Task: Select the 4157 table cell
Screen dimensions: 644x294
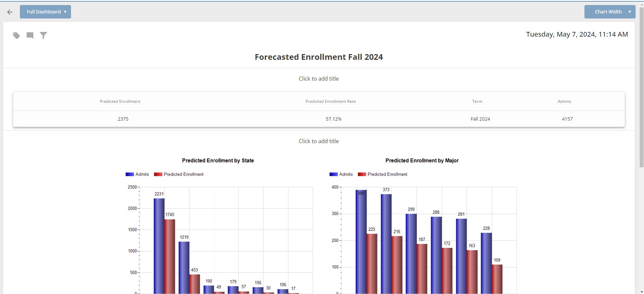Action: (567, 119)
